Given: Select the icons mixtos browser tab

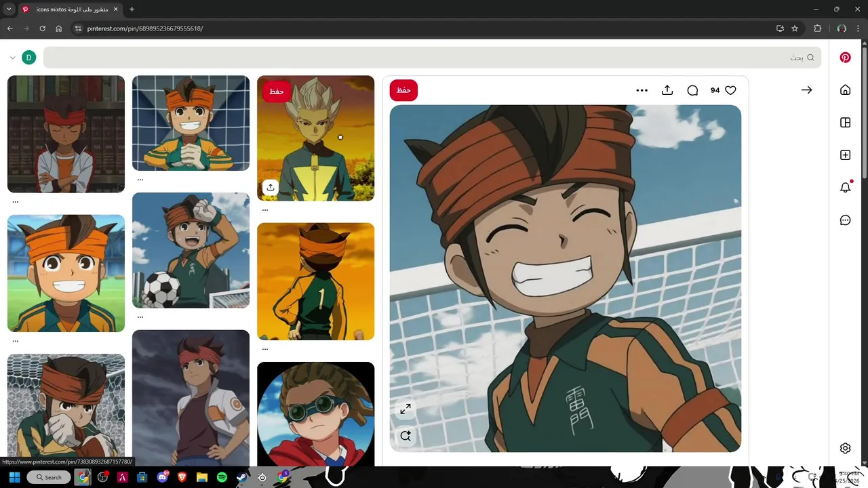Looking at the screenshot, I should pos(69,9).
